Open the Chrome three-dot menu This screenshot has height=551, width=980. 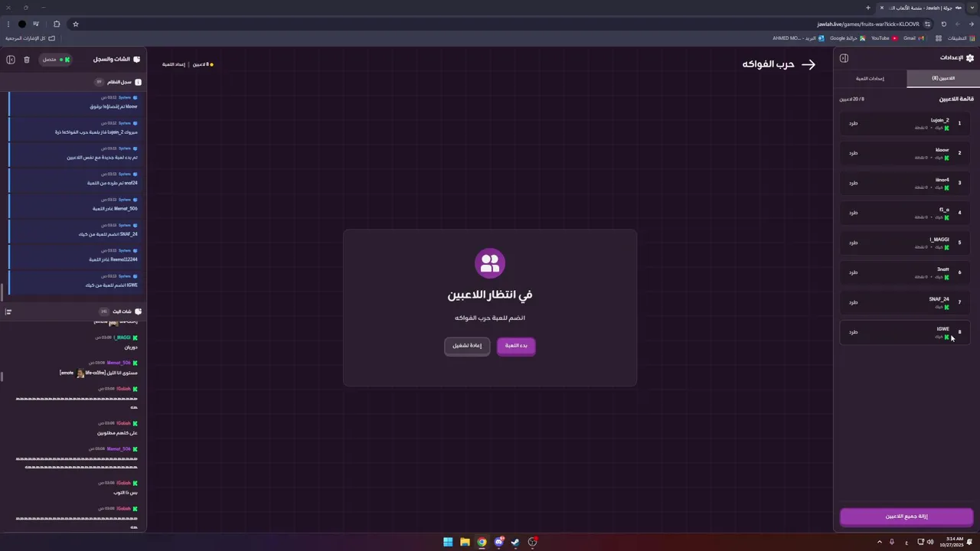click(8, 24)
